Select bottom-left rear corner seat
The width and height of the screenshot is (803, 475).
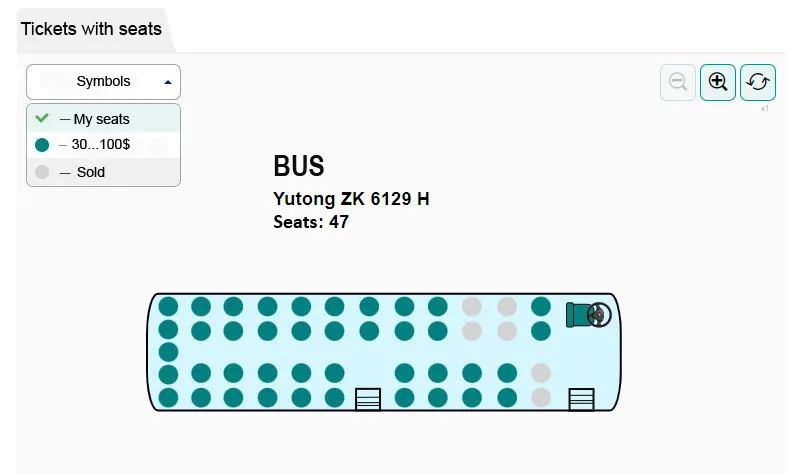click(x=168, y=398)
